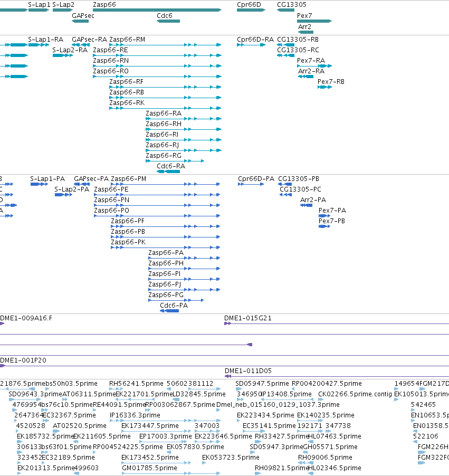The image size is (449, 476).
Task: Click EST CK02266.5prime.contig
Action: click(x=355, y=394)
